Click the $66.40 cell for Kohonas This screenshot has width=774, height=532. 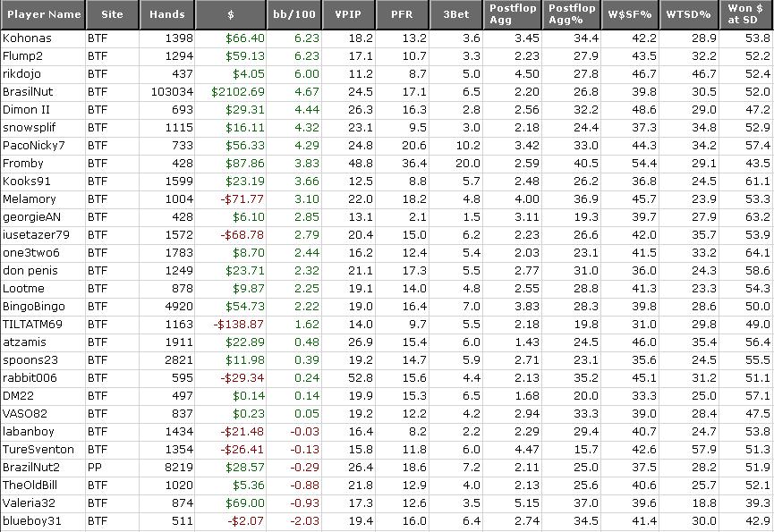coord(245,38)
